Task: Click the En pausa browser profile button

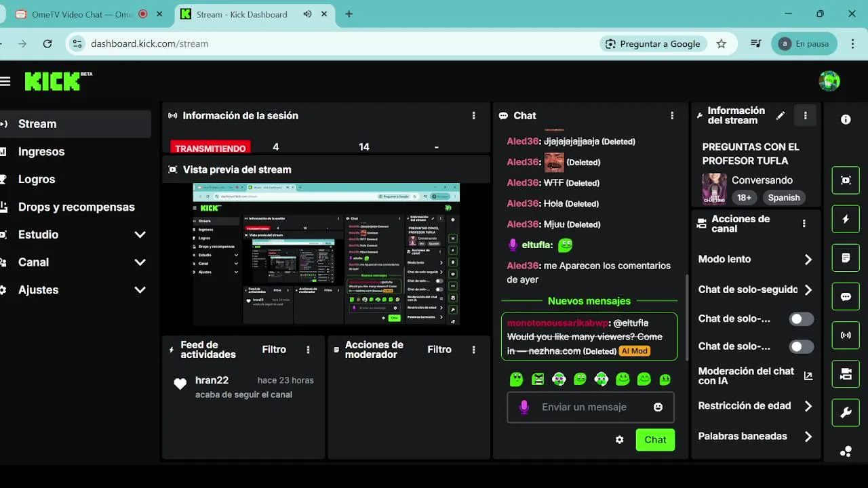Action: click(804, 43)
